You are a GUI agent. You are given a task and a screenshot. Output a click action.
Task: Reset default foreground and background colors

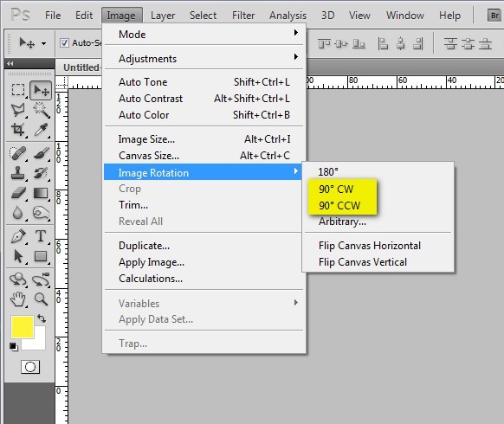14,347
